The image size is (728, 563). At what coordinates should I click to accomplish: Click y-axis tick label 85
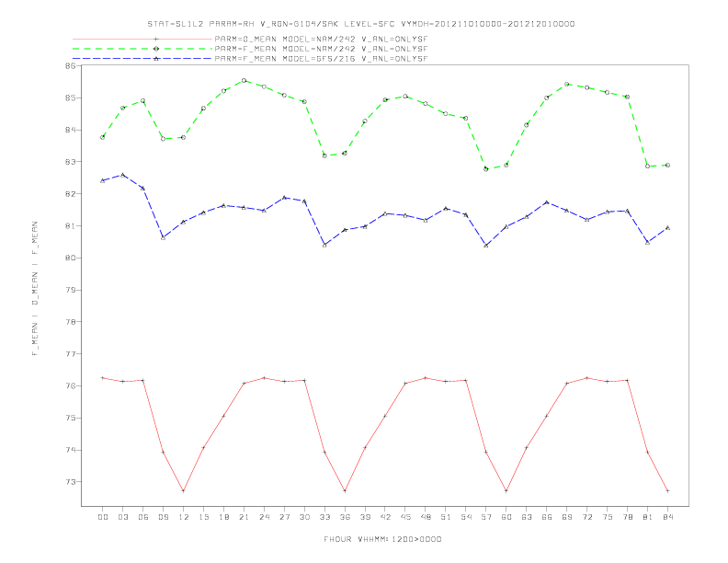71,98
